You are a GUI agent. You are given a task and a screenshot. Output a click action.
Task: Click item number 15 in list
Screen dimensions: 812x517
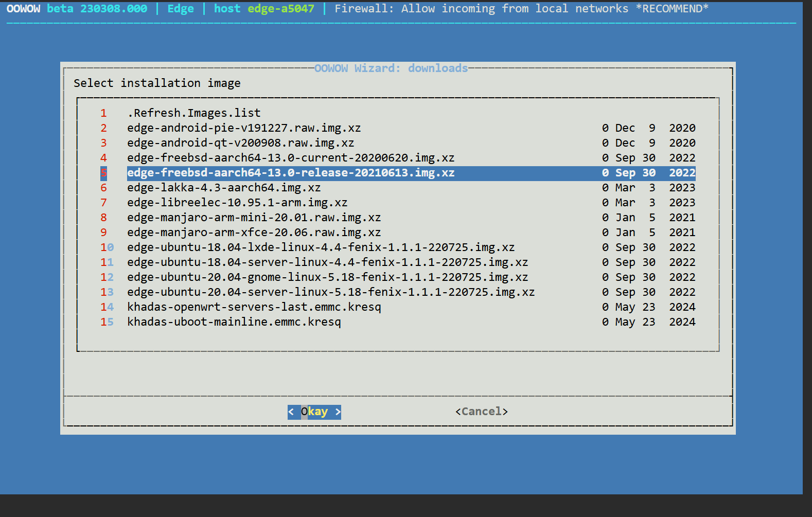(x=107, y=322)
